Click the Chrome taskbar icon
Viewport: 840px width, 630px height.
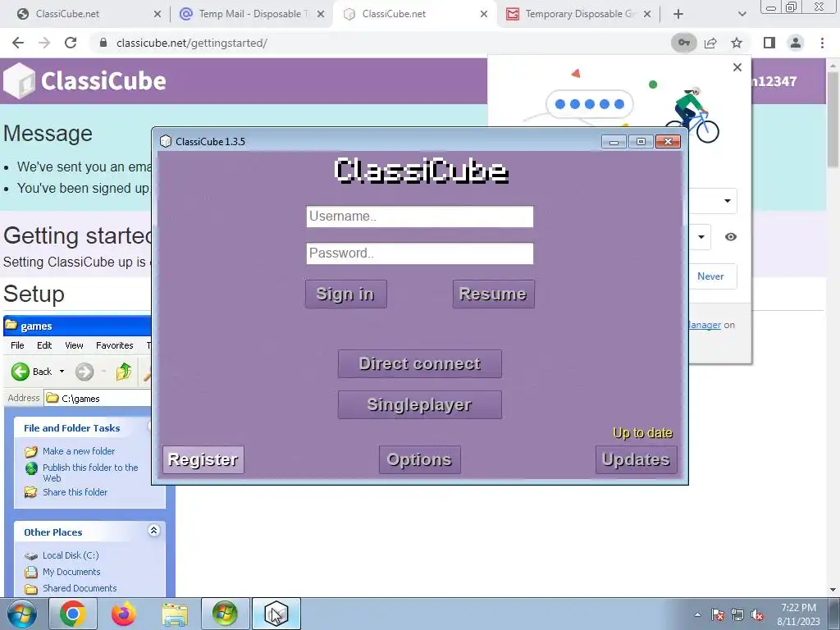[x=73, y=614]
